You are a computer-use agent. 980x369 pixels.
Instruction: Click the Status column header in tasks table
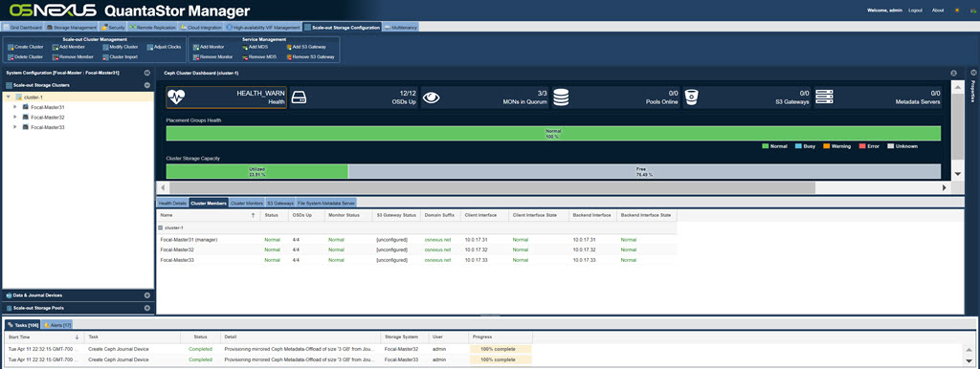(200, 336)
